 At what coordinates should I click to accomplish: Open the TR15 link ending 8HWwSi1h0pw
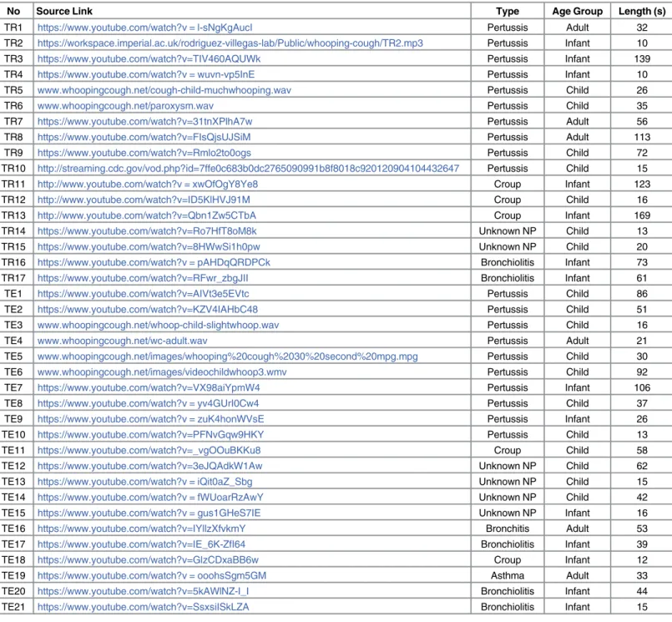point(149,246)
